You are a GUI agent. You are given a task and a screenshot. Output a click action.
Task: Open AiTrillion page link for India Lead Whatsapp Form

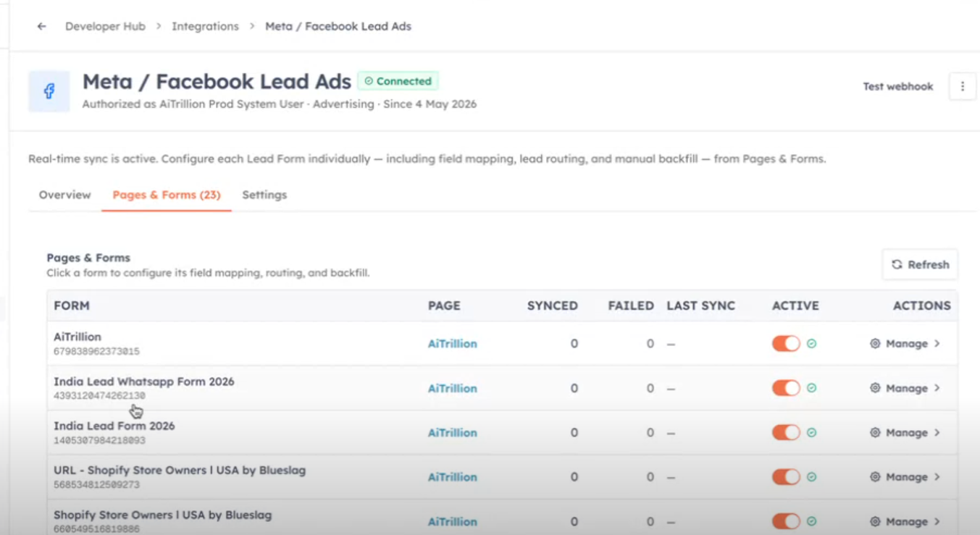coord(453,388)
